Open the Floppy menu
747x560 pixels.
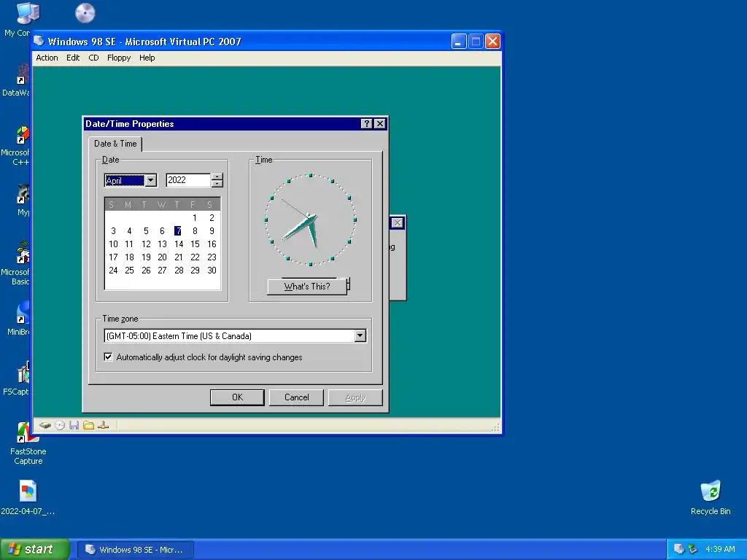(x=119, y=58)
